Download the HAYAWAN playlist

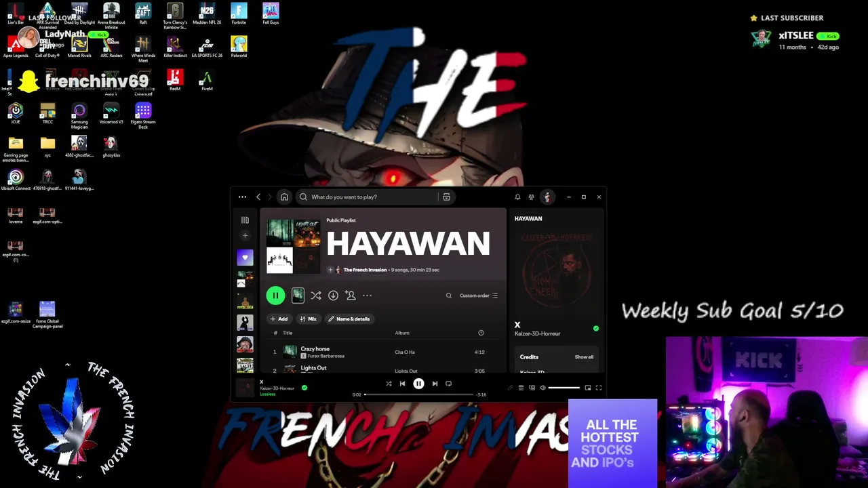(x=333, y=296)
